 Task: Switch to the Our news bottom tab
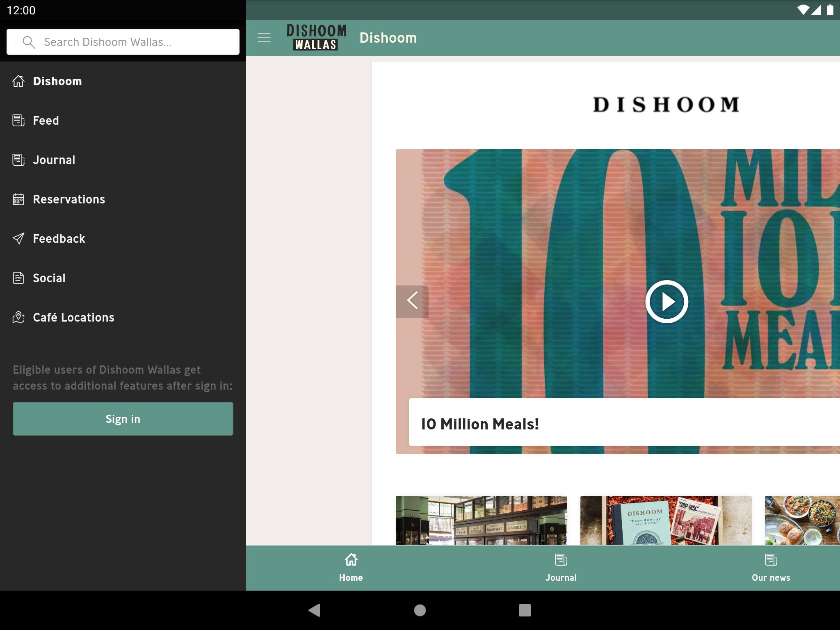point(771,568)
